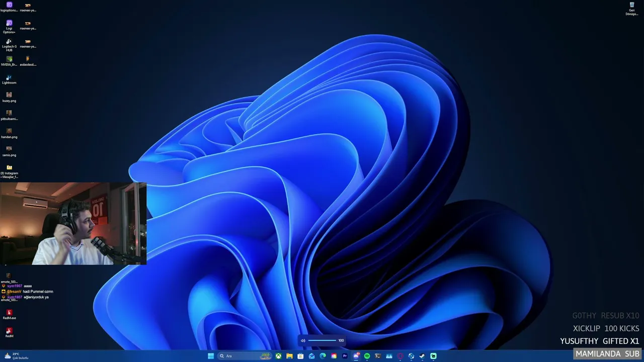Select the NVIDIA_Br desktop icon
Screen dimensions: 644x362
[9, 61]
